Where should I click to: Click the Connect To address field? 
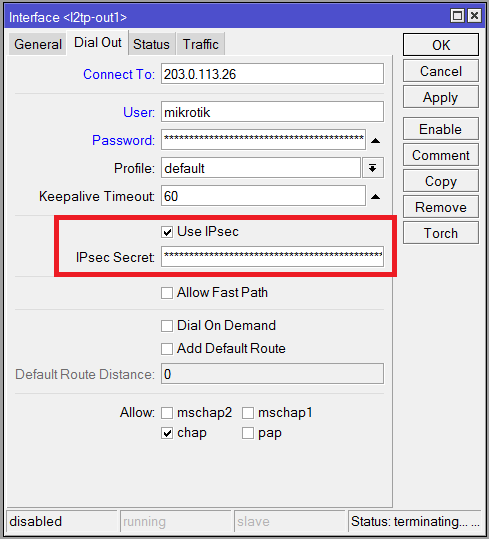272,74
